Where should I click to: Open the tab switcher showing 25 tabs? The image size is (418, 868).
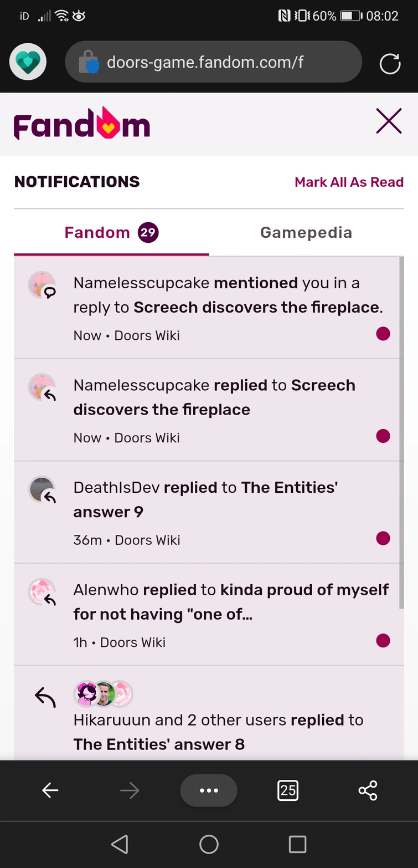pos(288,790)
